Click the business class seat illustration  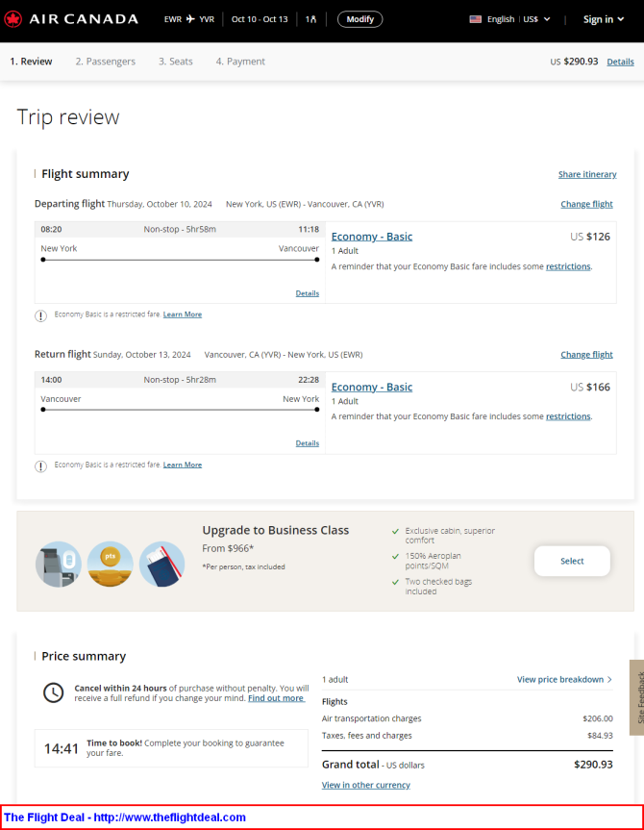click(59, 564)
